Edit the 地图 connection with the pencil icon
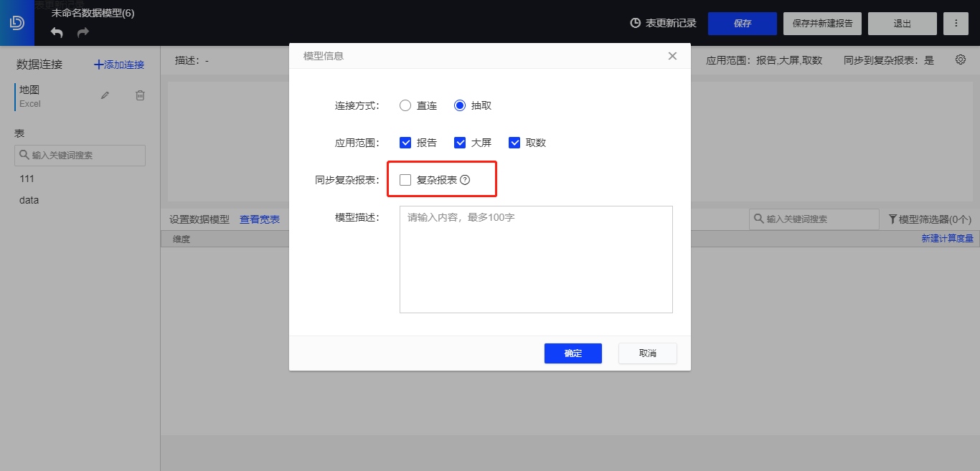The image size is (980, 471). click(x=105, y=94)
